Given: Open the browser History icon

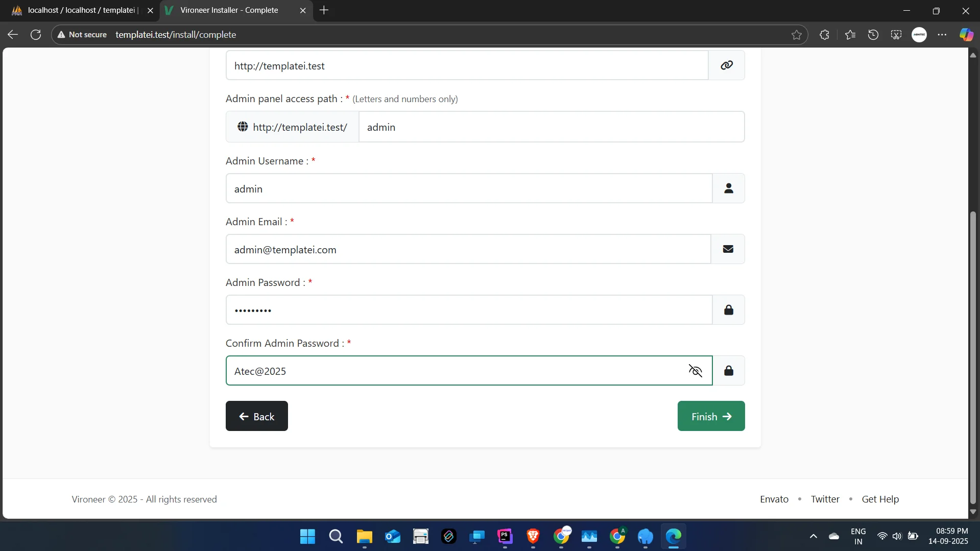Looking at the screenshot, I should point(873,35).
